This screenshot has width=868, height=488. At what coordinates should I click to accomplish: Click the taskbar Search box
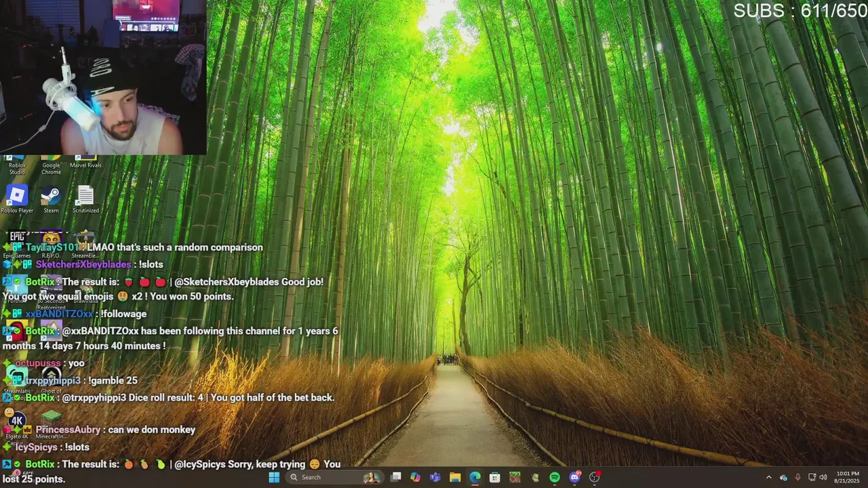pyautogui.click(x=334, y=477)
